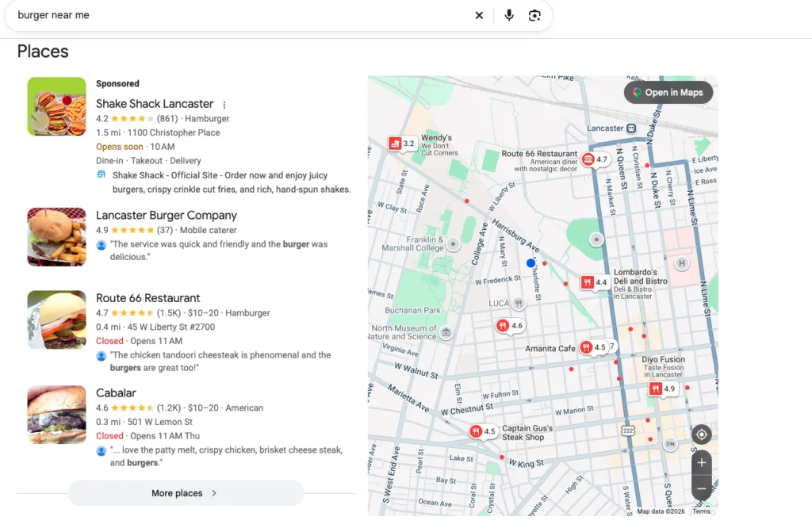Open image search with camera lens icon
This screenshot has width=812, height=532.
[x=534, y=16]
